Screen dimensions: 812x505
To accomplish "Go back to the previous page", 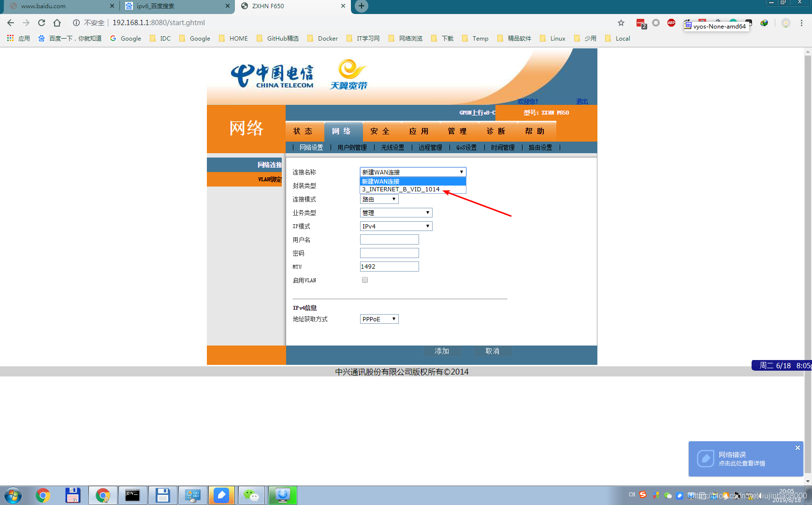I will tap(11, 23).
